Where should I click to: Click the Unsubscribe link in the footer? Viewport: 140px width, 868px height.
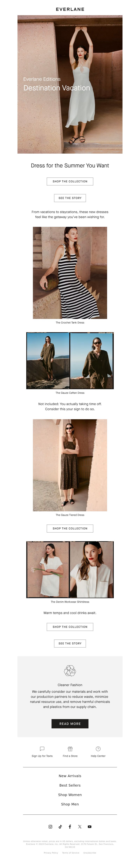click(90, 853)
